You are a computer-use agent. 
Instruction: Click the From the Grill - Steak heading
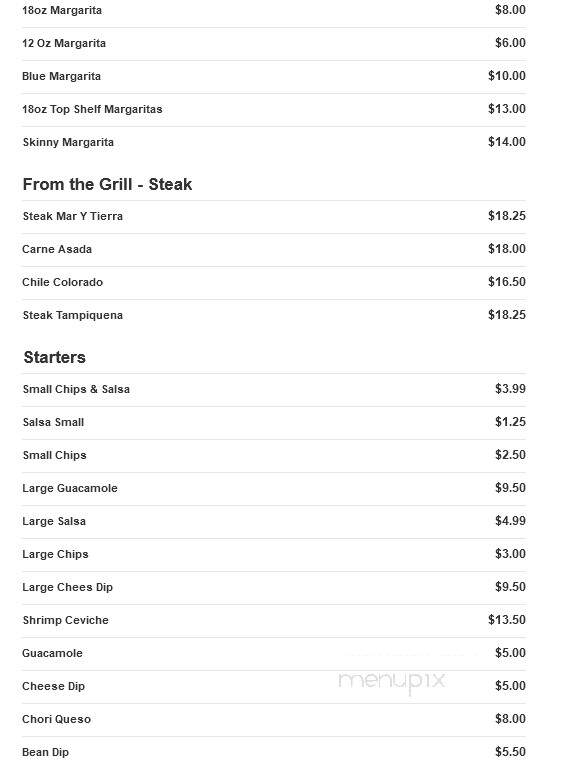click(107, 184)
